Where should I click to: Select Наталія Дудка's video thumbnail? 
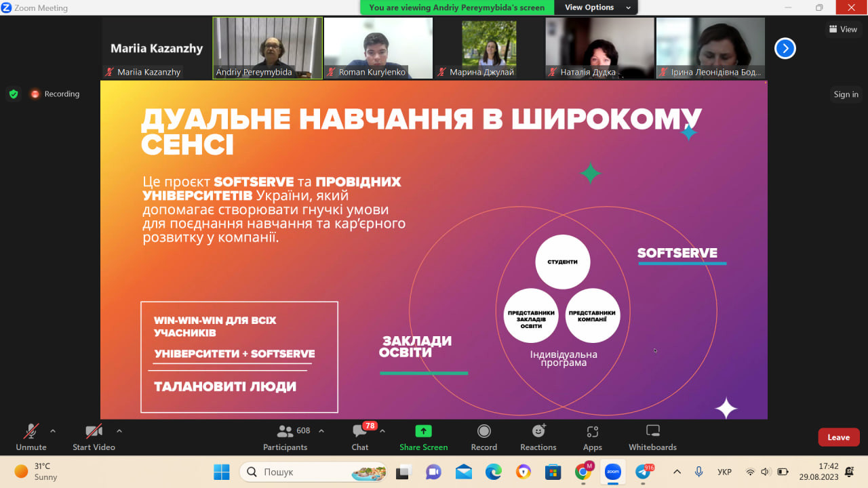(x=600, y=48)
